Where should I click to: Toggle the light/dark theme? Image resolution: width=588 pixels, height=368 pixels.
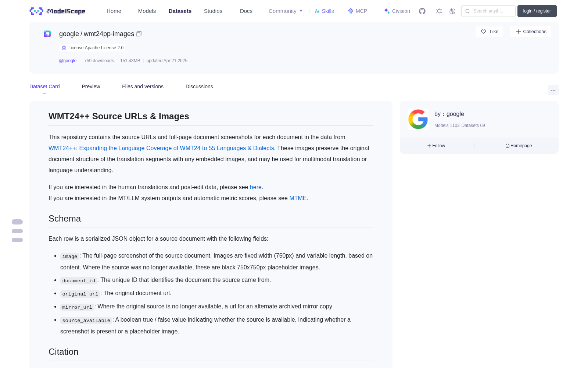(439, 11)
